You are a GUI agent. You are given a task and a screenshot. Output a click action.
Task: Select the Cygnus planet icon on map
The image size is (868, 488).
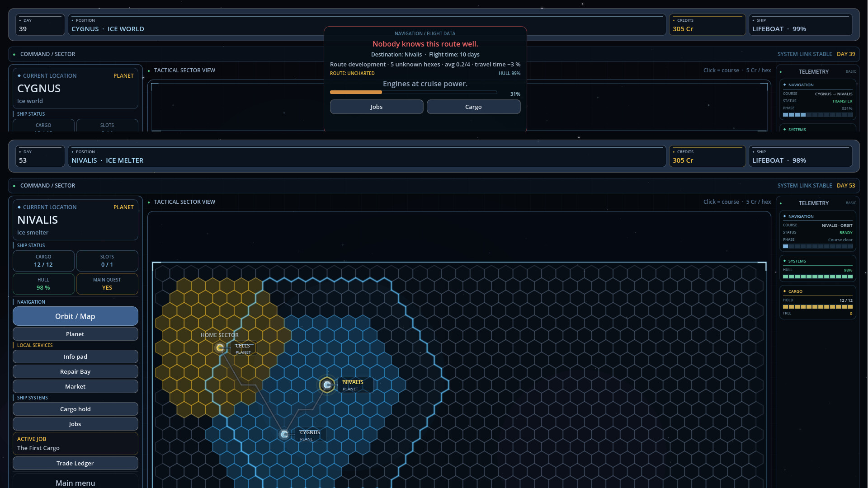coord(284,434)
